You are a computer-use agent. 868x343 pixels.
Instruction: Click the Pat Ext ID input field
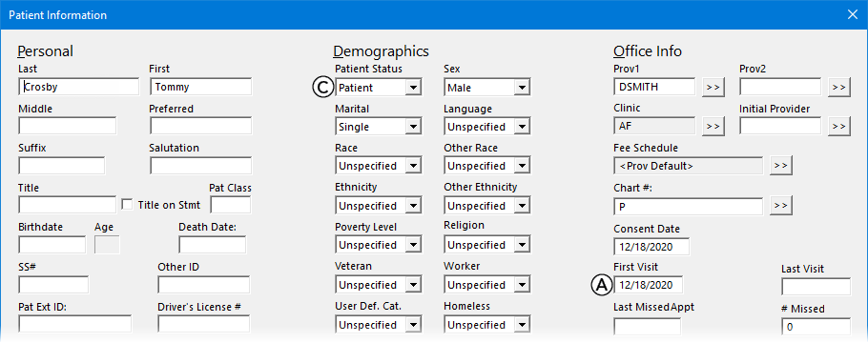tap(74, 324)
